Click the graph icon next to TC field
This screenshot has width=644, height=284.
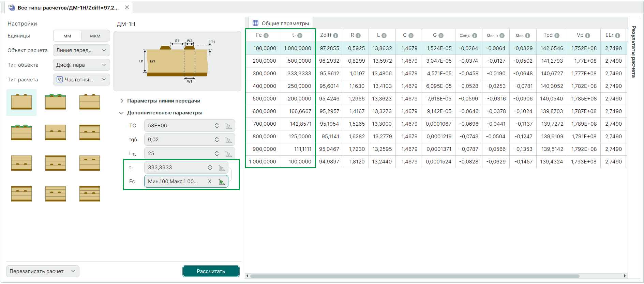point(228,126)
